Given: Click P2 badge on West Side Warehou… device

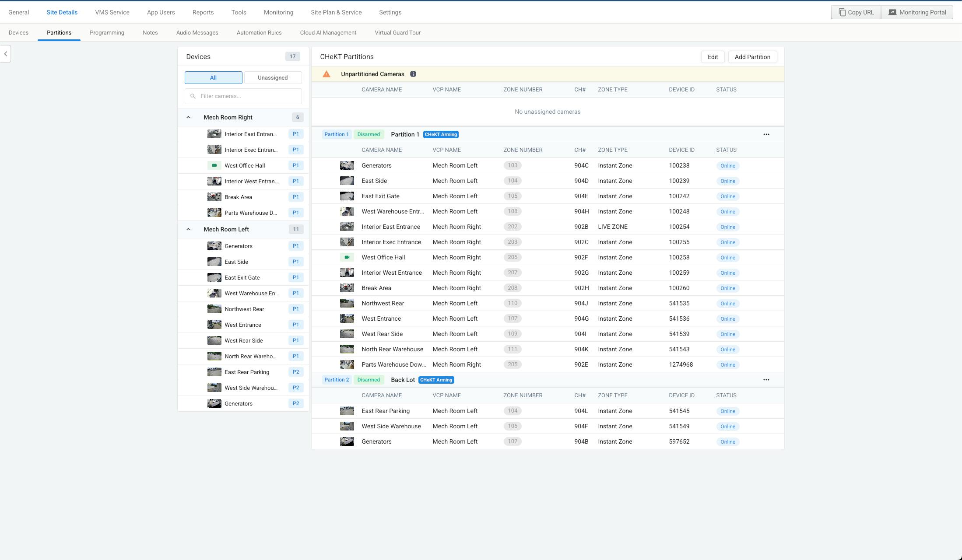Looking at the screenshot, I should point(296,388).
